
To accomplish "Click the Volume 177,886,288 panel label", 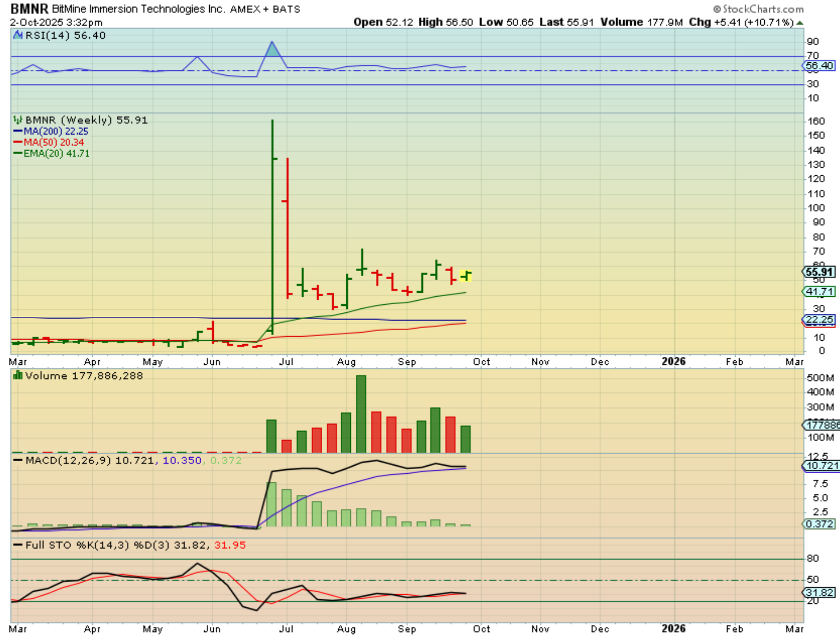I will click(x=84, y=376).
